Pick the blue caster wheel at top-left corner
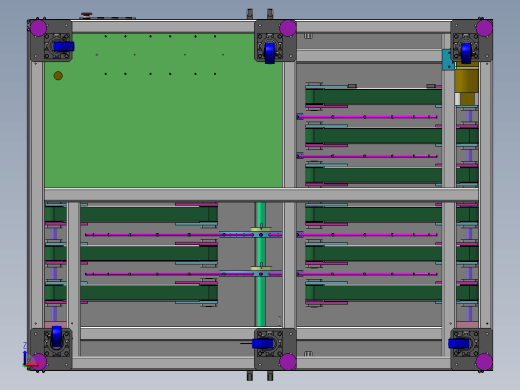Image resolution: width=520 pixels, height=390 pixels. click(64, 46)
